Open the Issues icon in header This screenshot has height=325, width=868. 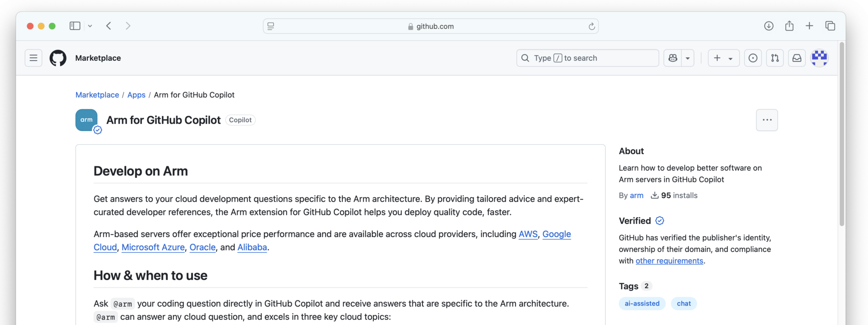tap(753, 58)
